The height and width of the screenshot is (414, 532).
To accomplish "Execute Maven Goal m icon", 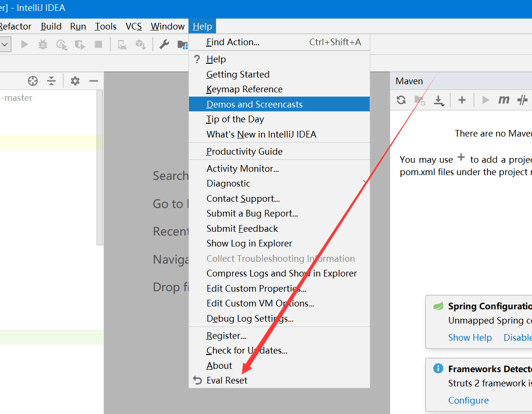I will tap(504, 100).
